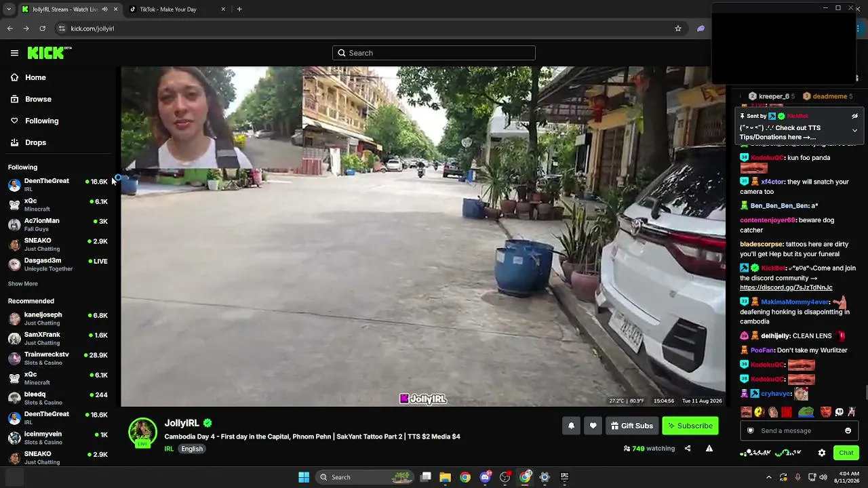
Task: Open Epic Games Launcher from taskbar
Action: [x=564, y=477]
